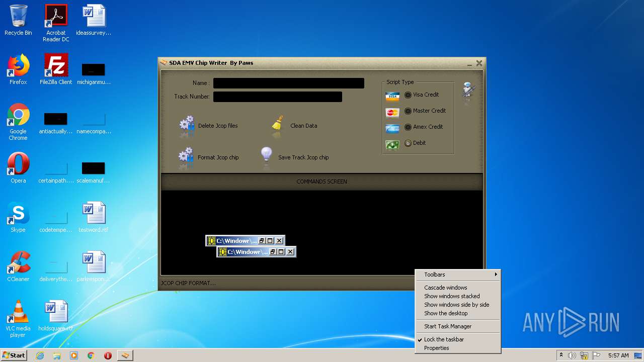The height and width of the screenshot is (362, 644).
Task: Click the Clean Data broom icon
Action: click(x=278, y=126)
